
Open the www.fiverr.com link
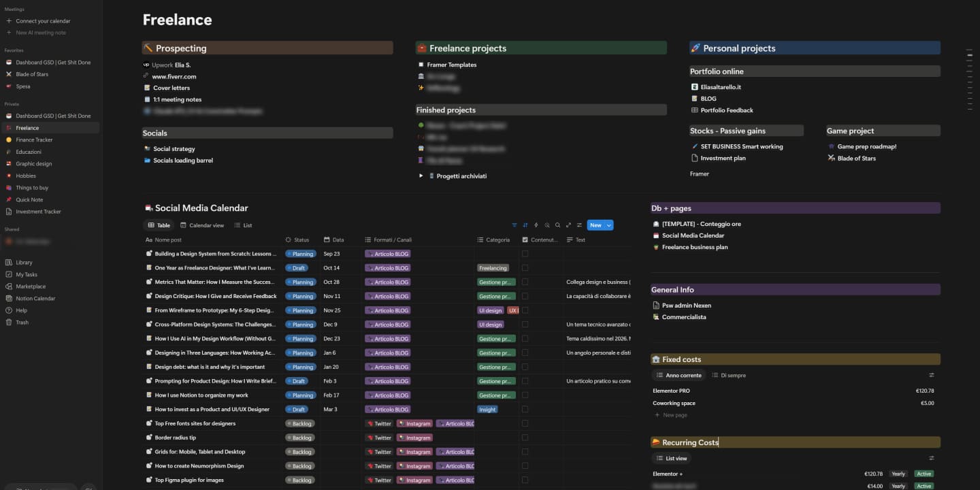[x=174, y=77]
